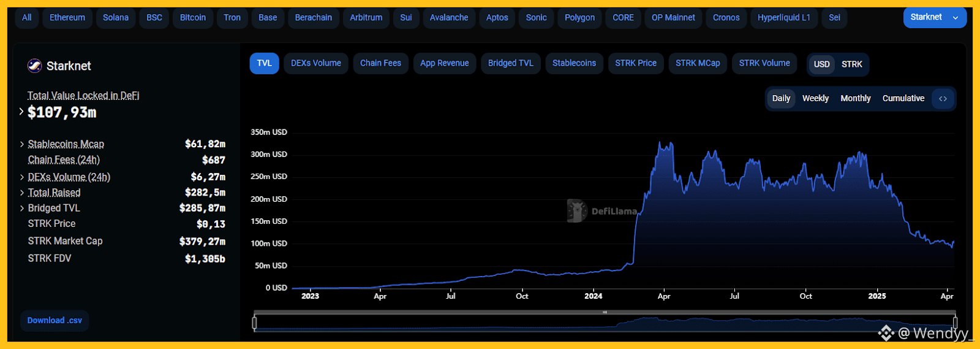Switch denomination to USD

pos(821,64)
